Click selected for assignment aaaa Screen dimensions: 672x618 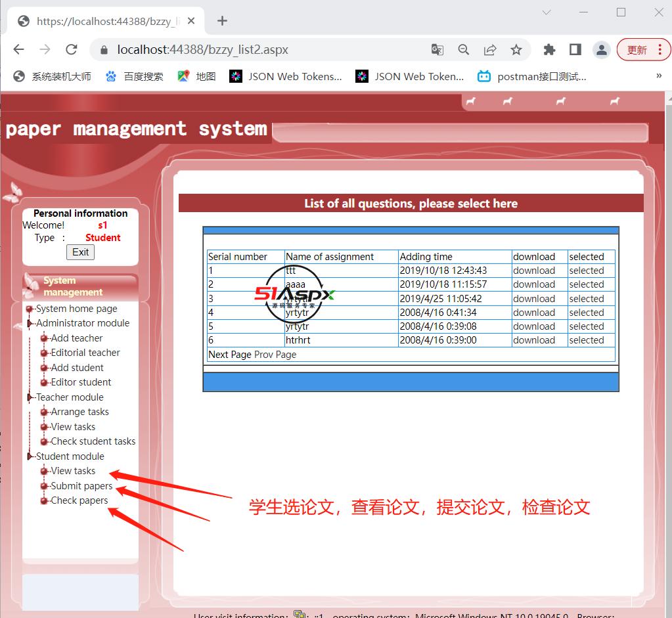click(587, 284)
